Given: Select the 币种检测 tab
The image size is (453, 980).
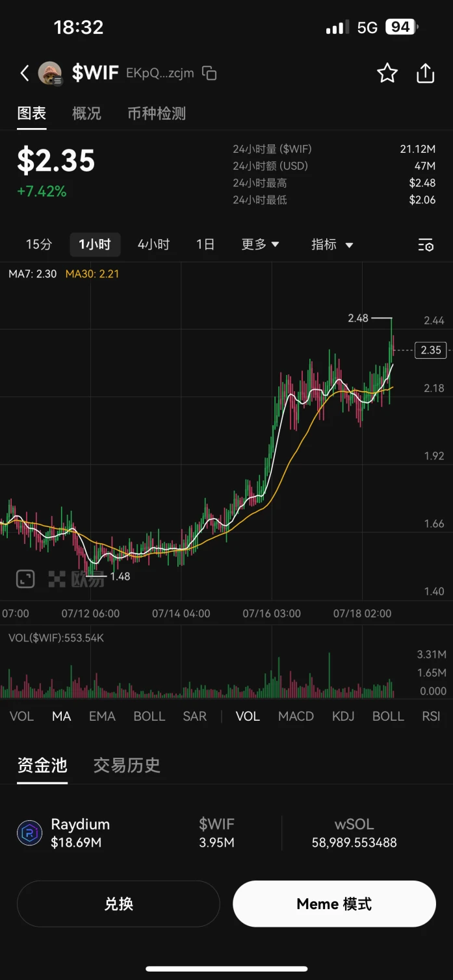Looking at the screenshot, I should 157,113.
